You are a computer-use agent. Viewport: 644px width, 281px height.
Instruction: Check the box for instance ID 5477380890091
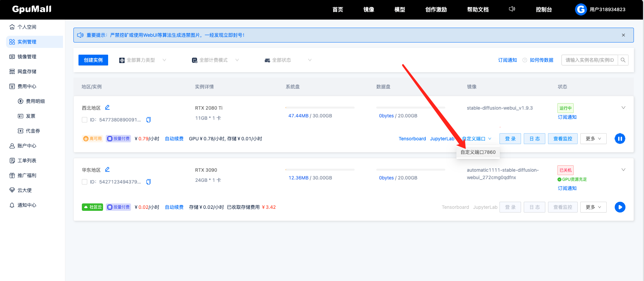click(85, 120)
